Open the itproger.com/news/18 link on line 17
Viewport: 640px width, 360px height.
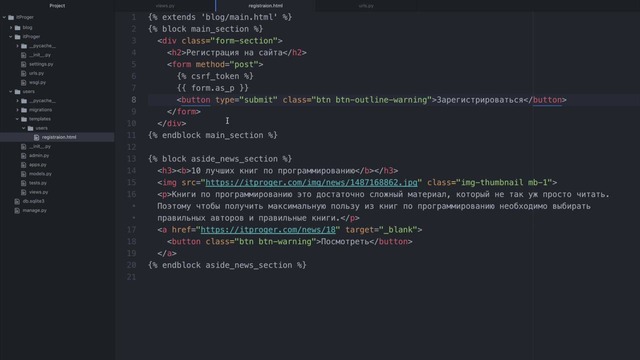coord(268,230)
